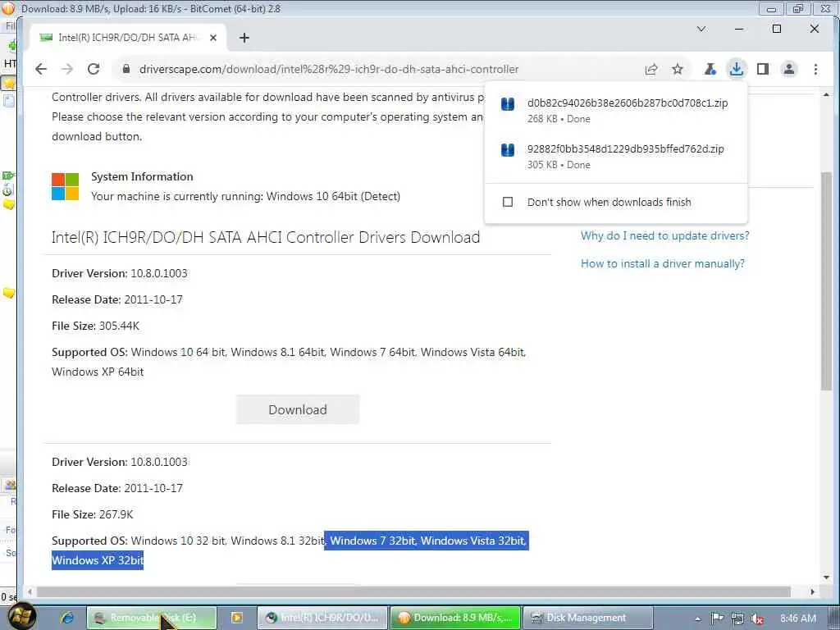The image size is (840, 630).
Task: Switch to Intel(R) ICH9R Chrome taskbar button
Action: [322, 618]
